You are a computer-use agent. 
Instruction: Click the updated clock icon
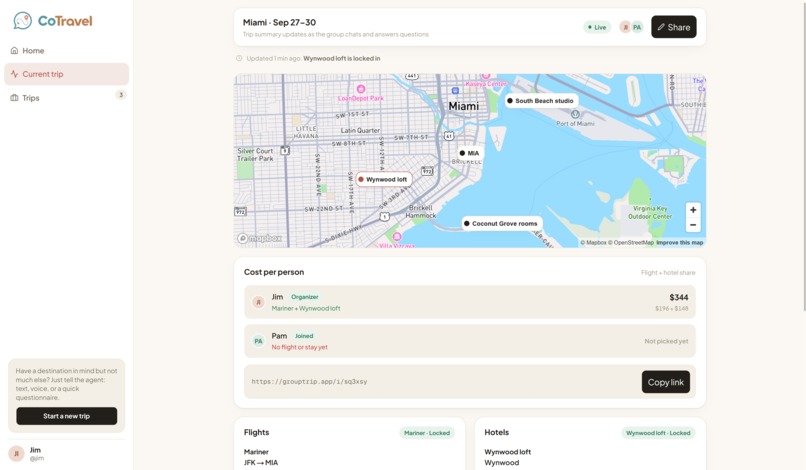(x=239, y=58)
